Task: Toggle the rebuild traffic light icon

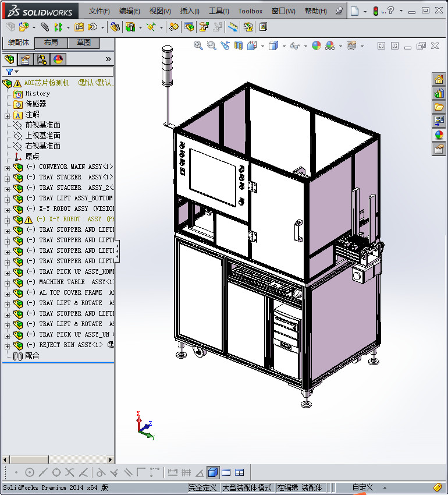Action: coord(375,11)
